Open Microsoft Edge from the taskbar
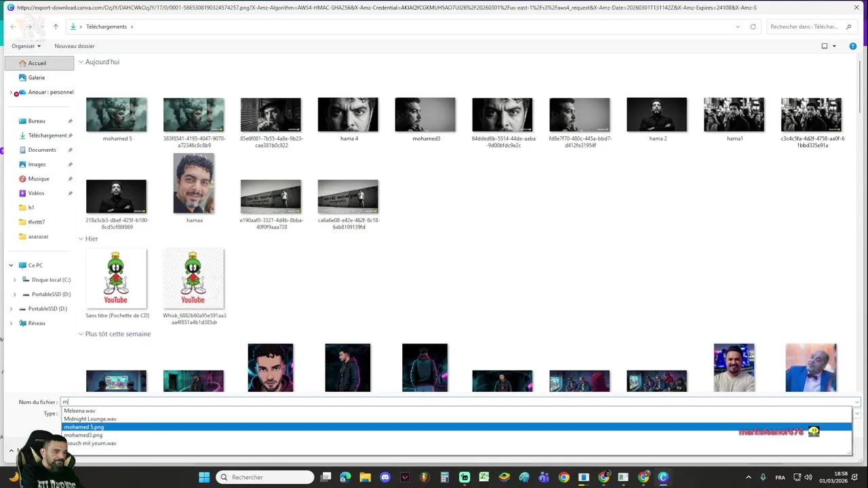Viewport: 868px width, 488px height. point(345,477)
